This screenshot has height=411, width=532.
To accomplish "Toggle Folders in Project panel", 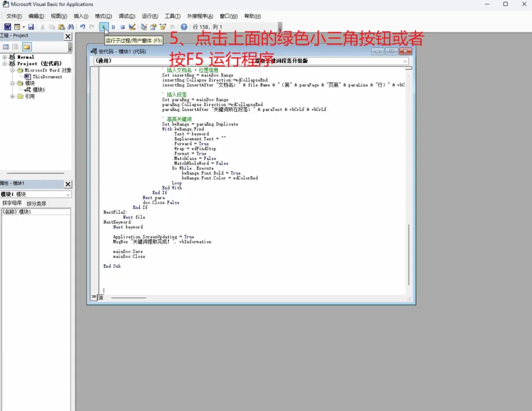I will (27, 47).
